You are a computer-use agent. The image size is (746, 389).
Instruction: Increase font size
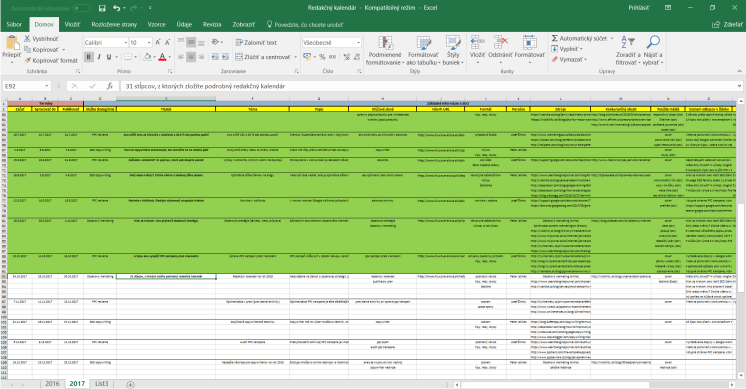pos(158,42)
